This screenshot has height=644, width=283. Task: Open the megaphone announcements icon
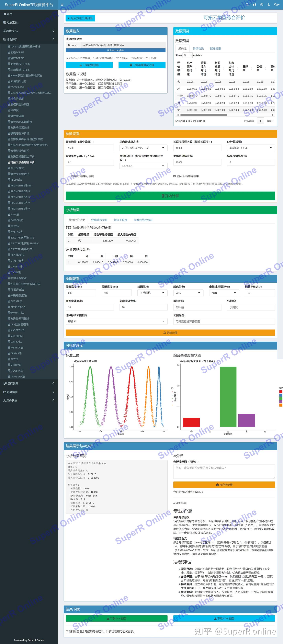254,5
